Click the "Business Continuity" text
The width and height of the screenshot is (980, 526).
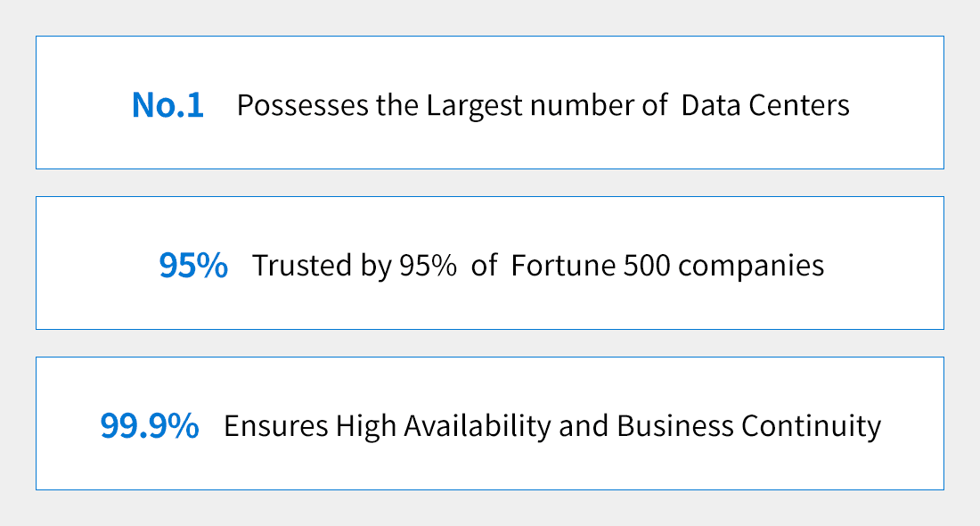coord(748,426)
